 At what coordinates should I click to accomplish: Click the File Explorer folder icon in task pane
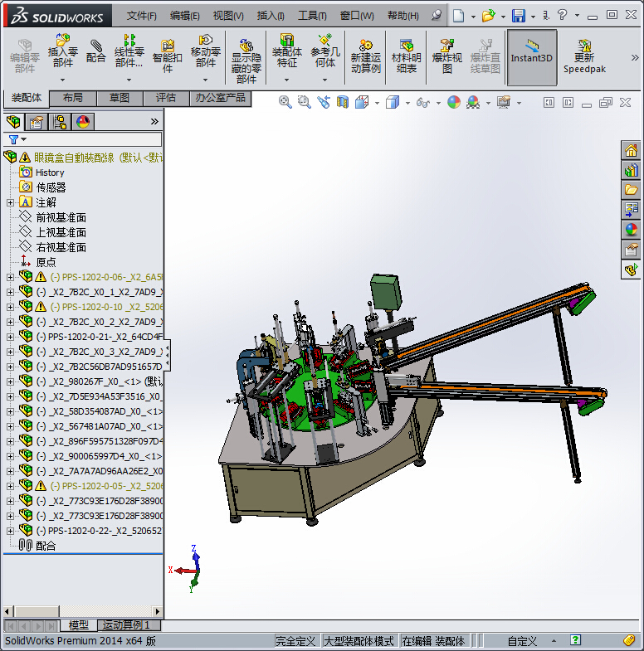[631, 190]
